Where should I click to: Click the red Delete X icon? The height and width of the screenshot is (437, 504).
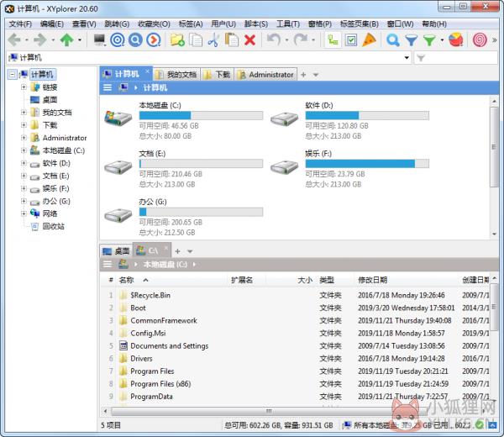pyautogui.click(x=249, y=39)
